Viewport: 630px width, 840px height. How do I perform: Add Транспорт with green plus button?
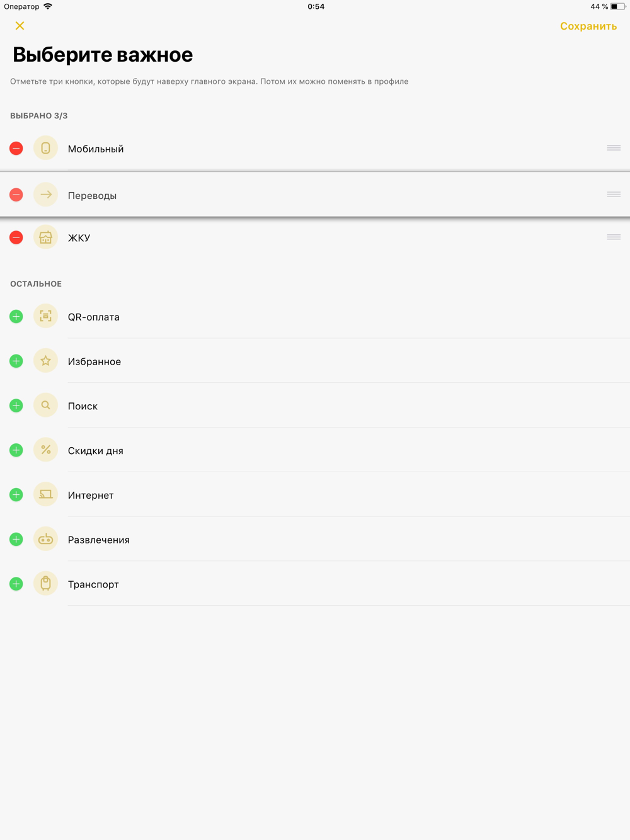pyautogui.click(x=16, y=584)
